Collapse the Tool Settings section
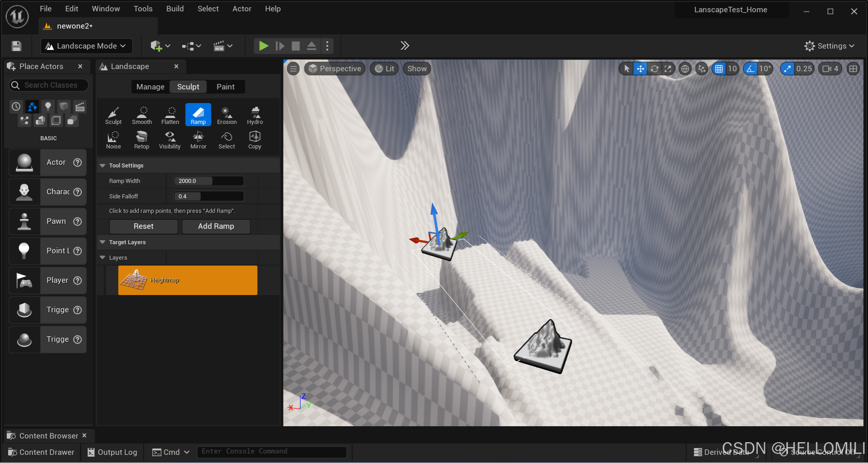The width and height of the screenshot is (868, 463). pos(102,166)
